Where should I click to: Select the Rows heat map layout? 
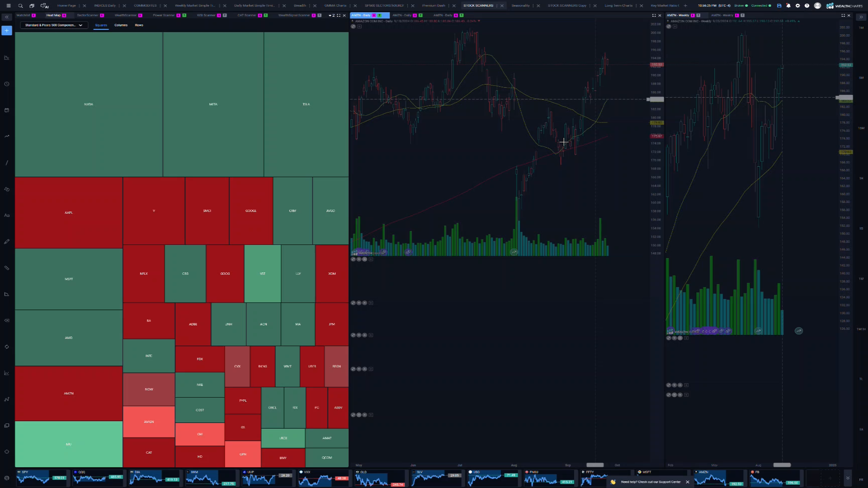[x=139, y=25]
